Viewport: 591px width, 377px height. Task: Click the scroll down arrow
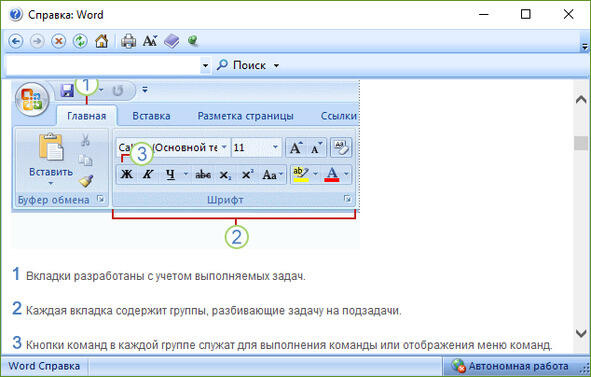click(x=581, y=333)
